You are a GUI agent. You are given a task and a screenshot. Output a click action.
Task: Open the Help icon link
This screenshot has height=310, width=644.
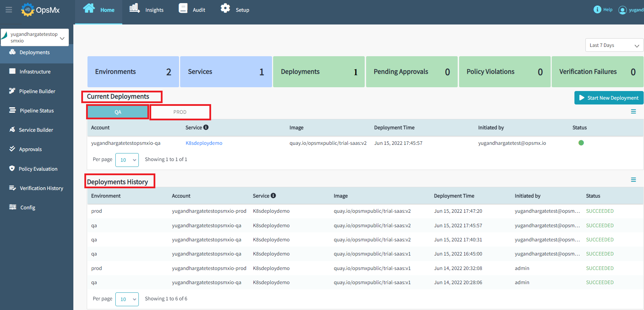tap(597, 10)
